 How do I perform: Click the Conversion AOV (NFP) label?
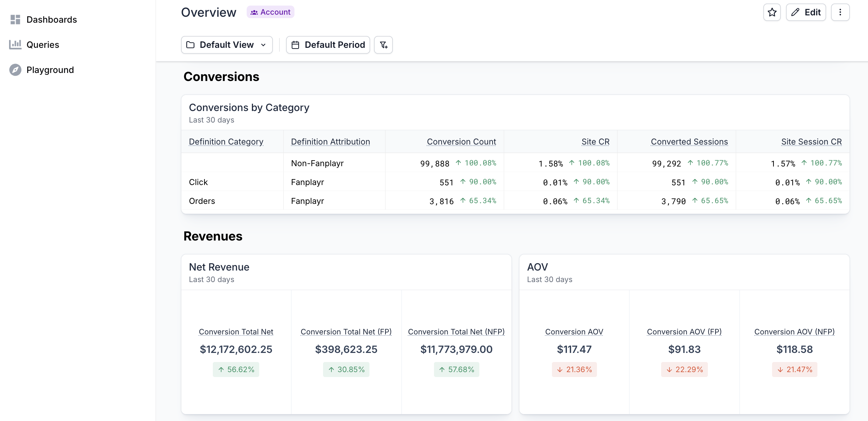[794, 332]
